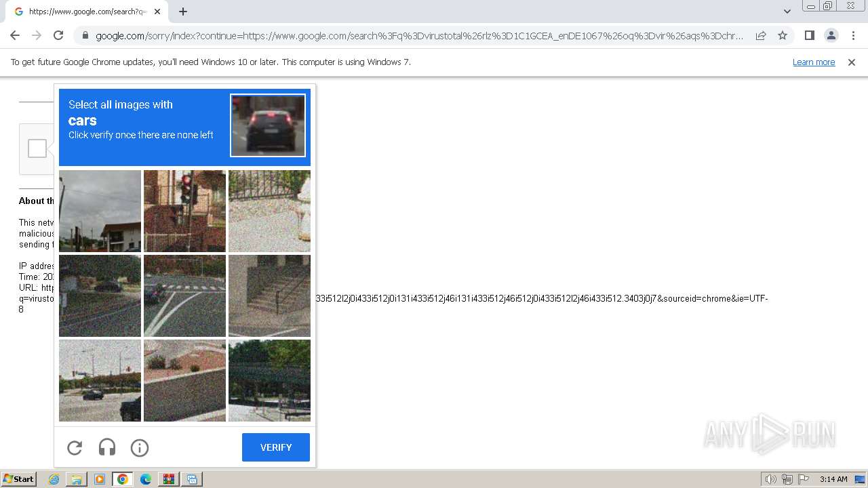Select the tile with trees and dark canopy

click(x=269, y=380)
